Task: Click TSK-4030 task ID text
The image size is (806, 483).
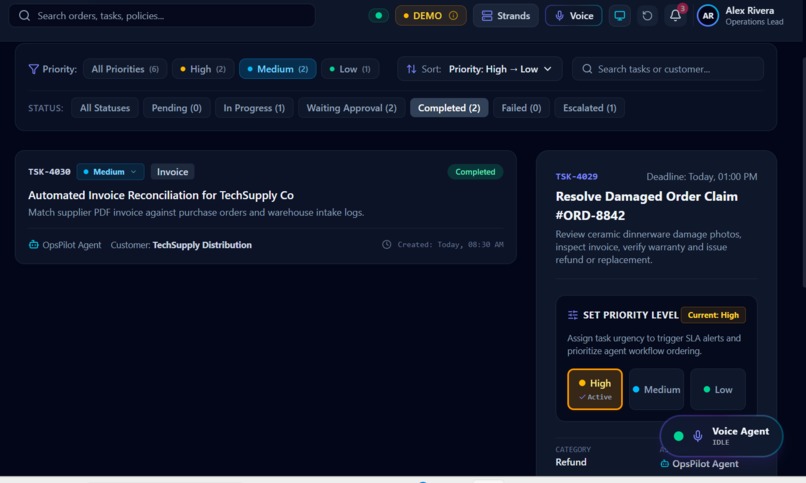Action: (x=49, y=172)
